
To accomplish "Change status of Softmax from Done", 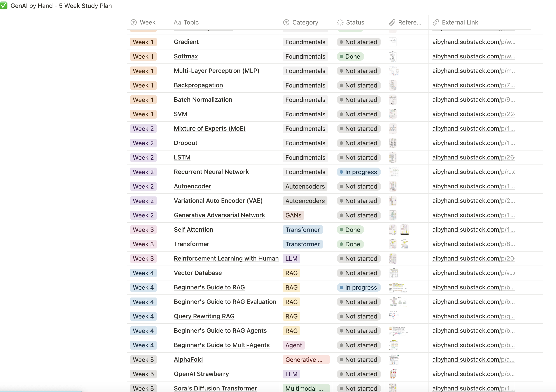I will (x=350, y=56).
